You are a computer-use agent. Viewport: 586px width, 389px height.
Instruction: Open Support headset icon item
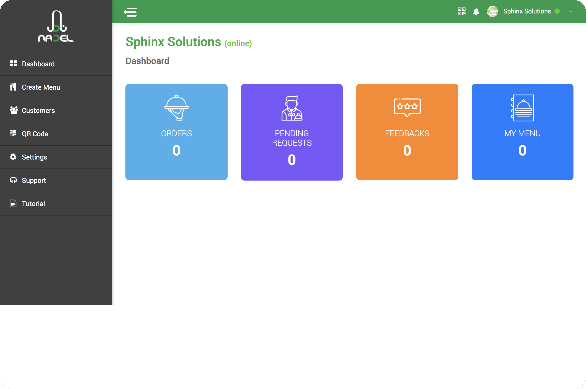(x=13, y=180)
